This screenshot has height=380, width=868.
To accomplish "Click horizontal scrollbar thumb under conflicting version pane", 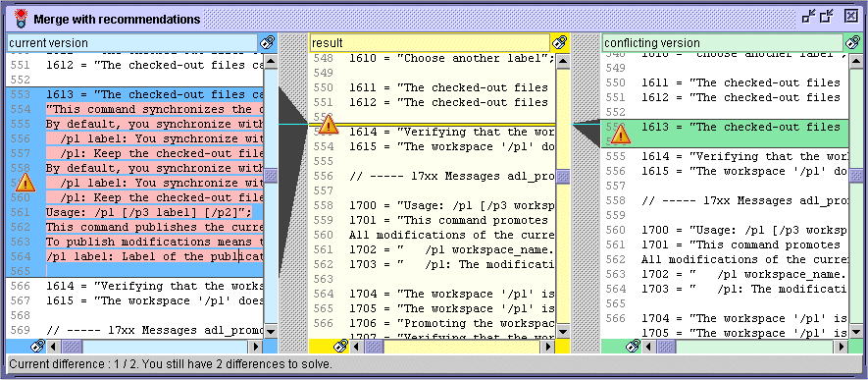I will point(667,347).
